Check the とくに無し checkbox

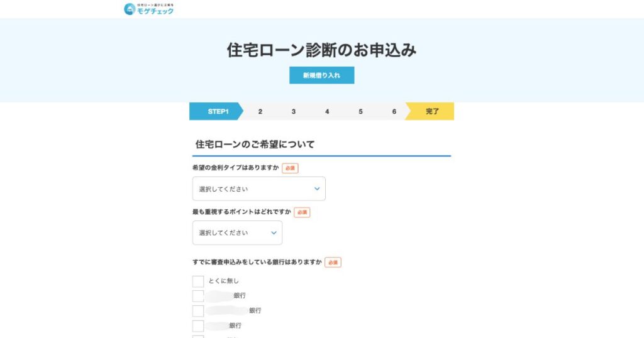tap(198, 281)
